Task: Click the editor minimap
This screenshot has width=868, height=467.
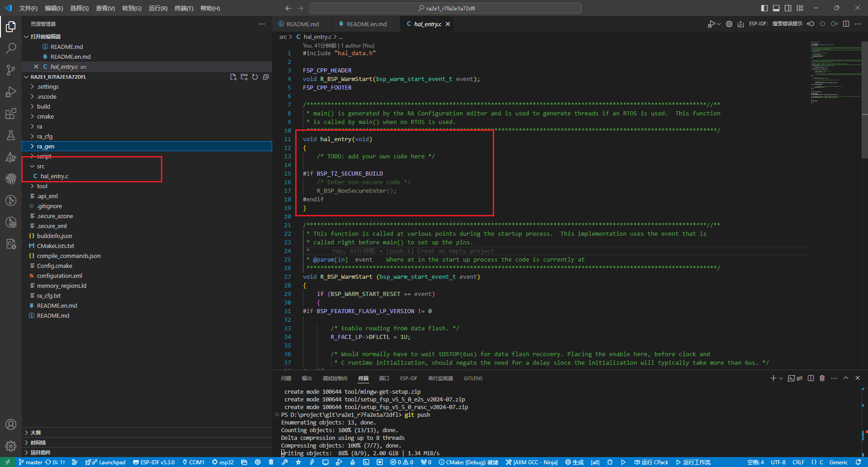Action: pos(835,72)
